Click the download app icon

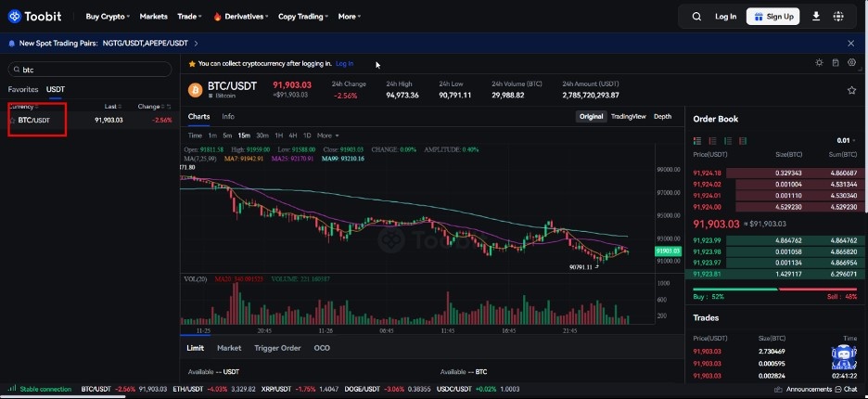tap(816, 16)
